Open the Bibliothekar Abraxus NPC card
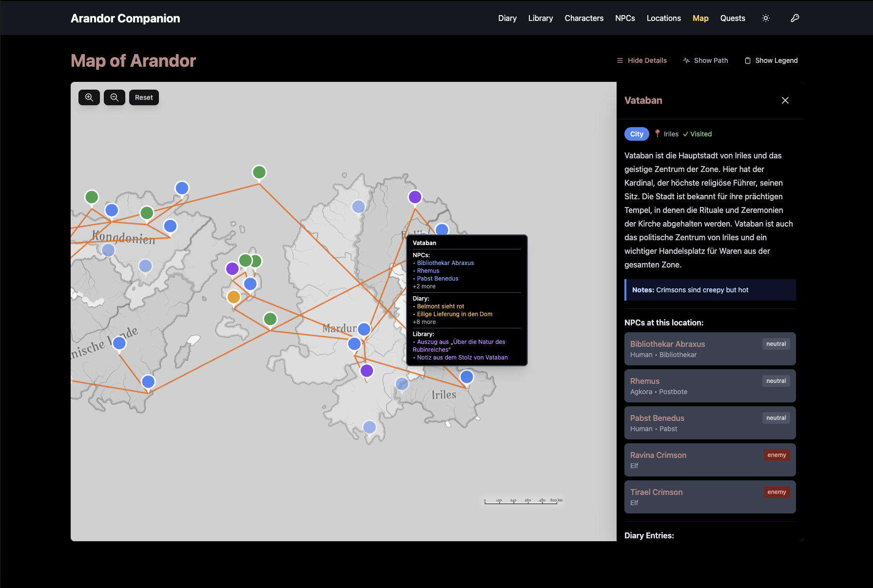 pos(710,349)
